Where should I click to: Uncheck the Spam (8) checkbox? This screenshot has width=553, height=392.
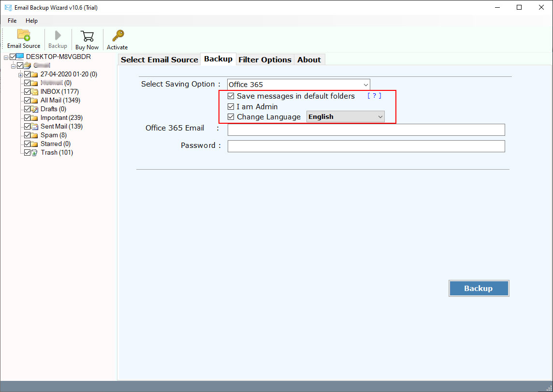pyautogui.click(x=27, y=135)
